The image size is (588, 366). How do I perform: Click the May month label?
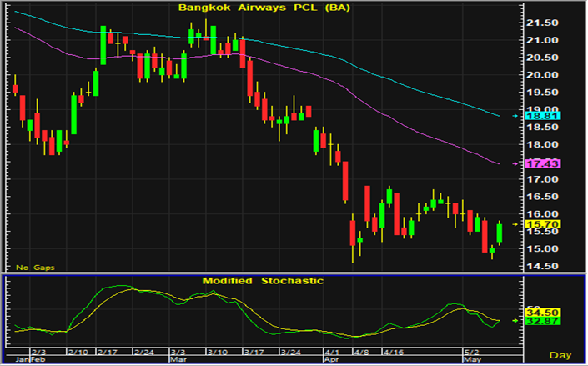click(472, 359)
